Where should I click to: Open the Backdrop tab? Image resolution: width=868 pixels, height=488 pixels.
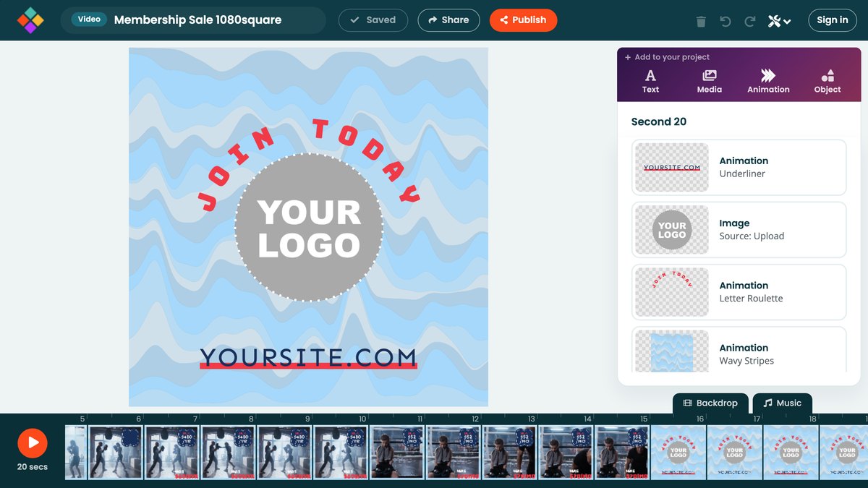(710, 403)
